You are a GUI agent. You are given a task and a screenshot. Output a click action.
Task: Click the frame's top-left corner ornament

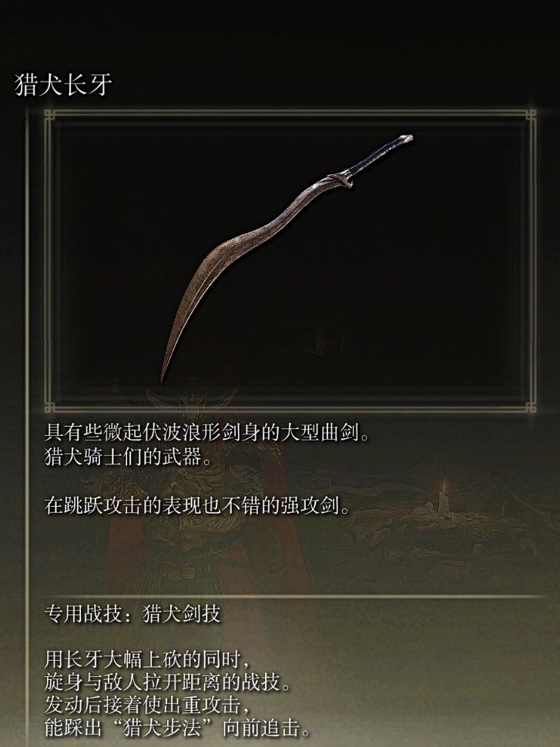[49, 116]
